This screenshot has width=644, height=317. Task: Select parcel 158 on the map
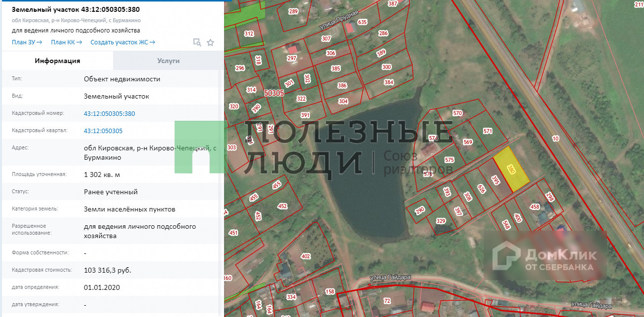click(x=330, y=291)
